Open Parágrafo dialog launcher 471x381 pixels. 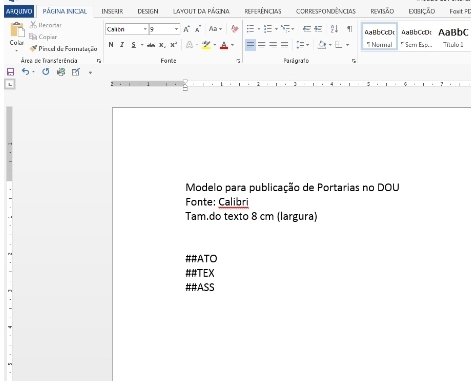pos(354,61)
